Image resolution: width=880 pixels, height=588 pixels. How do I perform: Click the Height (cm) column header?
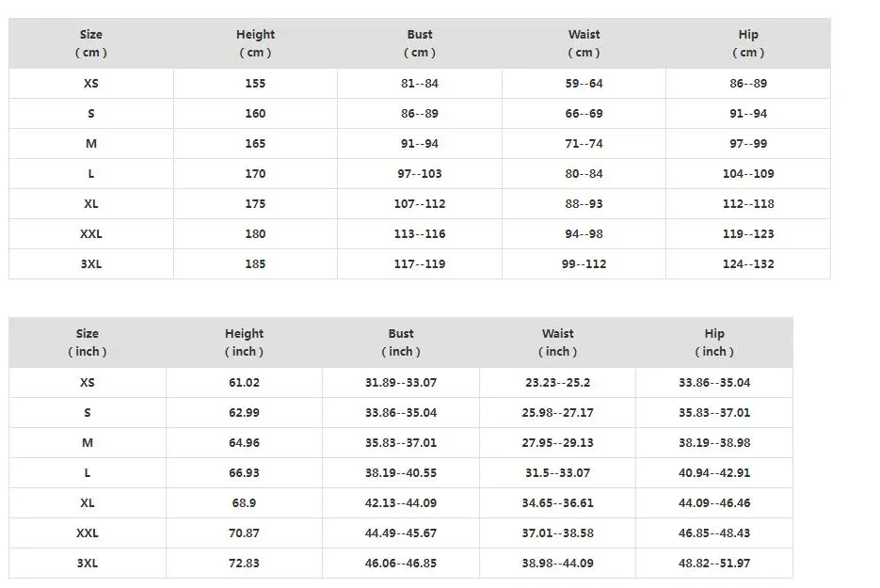pos(255,43)
